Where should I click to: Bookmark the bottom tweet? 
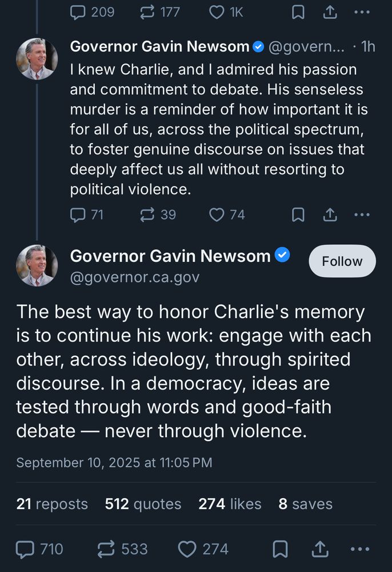pos(280,549)
